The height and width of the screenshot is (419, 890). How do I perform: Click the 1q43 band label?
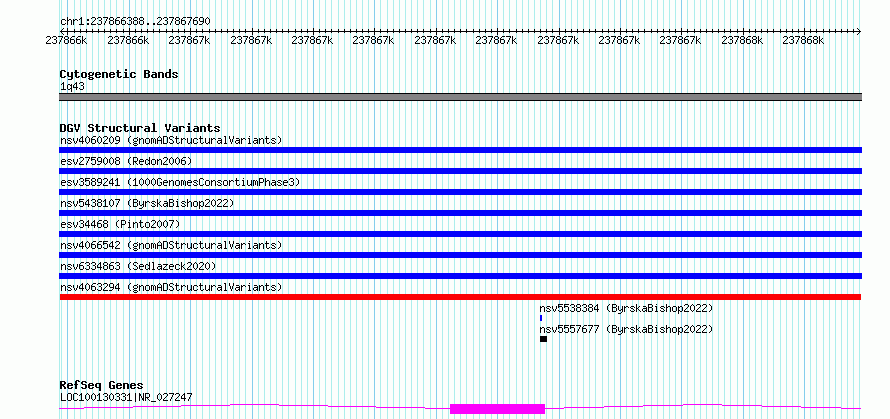click(73, 87)
